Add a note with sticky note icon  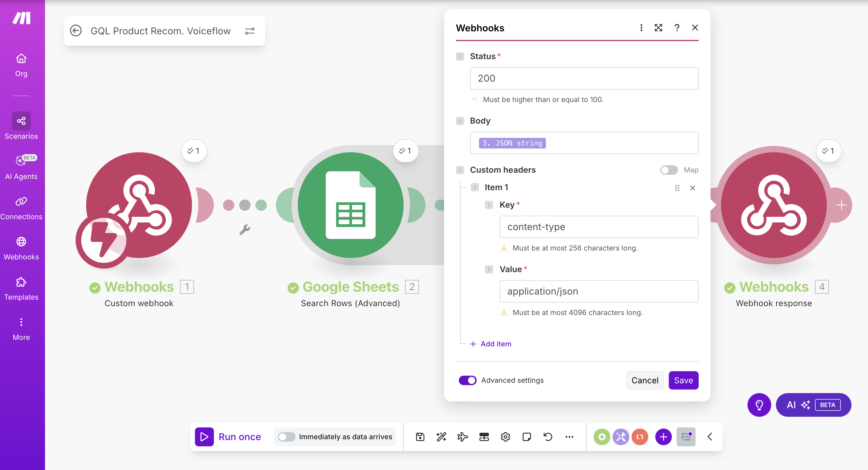(526, 437)
